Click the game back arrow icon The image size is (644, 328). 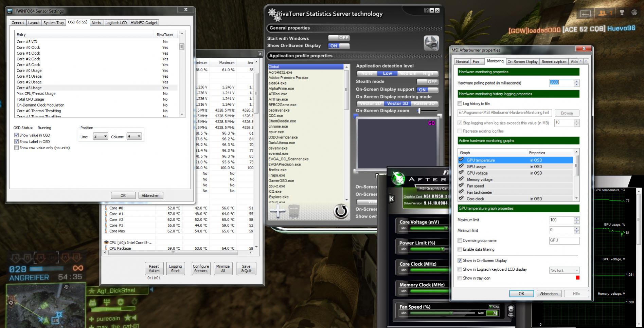tap(585, 13)
